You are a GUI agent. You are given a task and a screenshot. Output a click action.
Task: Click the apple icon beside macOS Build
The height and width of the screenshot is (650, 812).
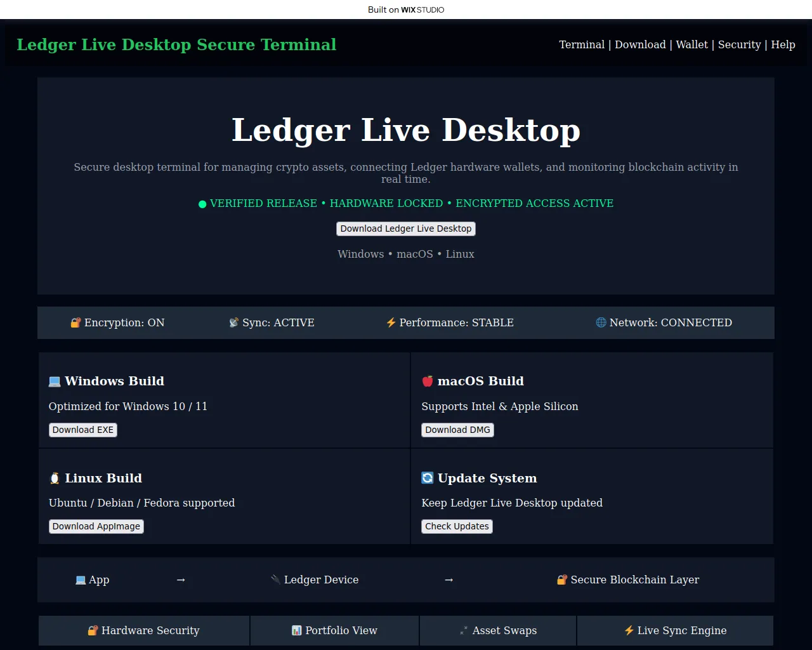pyautogui.click(x=428, y=381)
